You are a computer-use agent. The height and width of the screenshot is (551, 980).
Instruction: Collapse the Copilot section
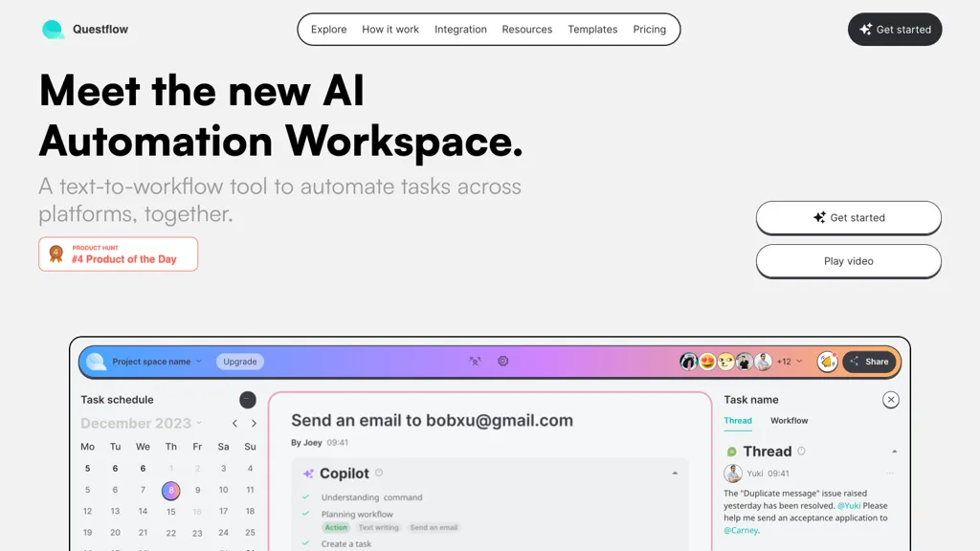[x=675, y=474]
